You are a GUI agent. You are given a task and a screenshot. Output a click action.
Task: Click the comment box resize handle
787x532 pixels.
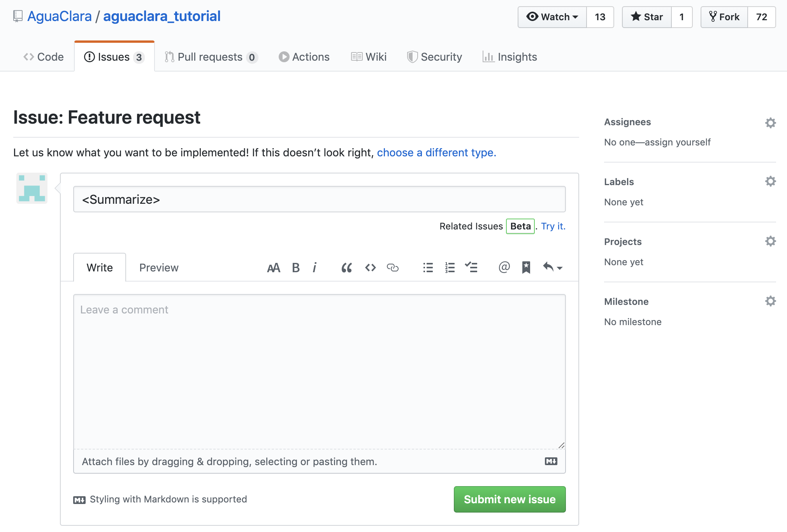[x=561, y=445]
